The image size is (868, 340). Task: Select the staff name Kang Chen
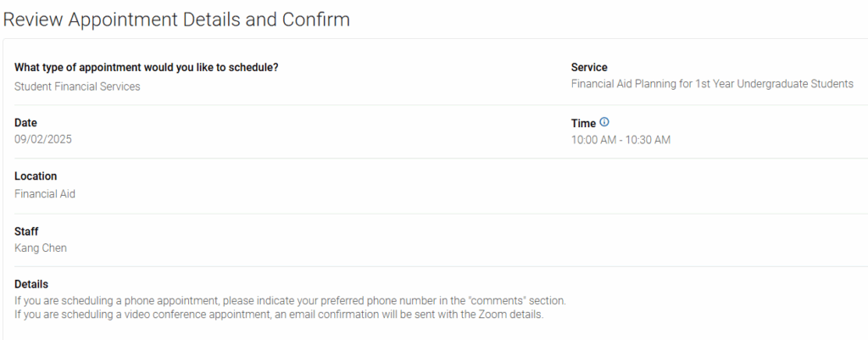(x=41, y=248)
